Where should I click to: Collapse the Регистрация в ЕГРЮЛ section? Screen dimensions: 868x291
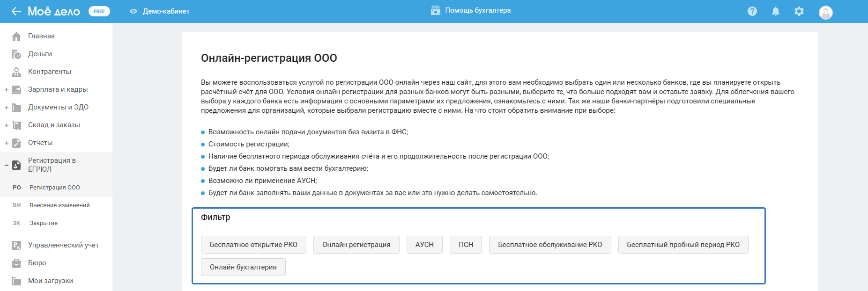pyautogui.click(x=7, y=165)
